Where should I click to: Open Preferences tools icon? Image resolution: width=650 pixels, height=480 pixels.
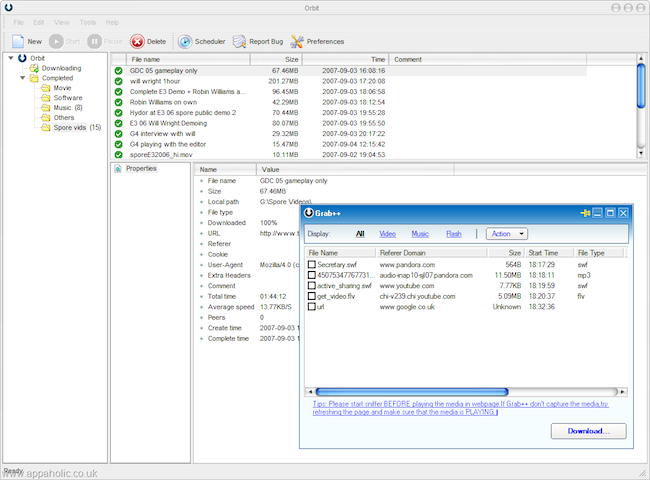tap(297, 41)
